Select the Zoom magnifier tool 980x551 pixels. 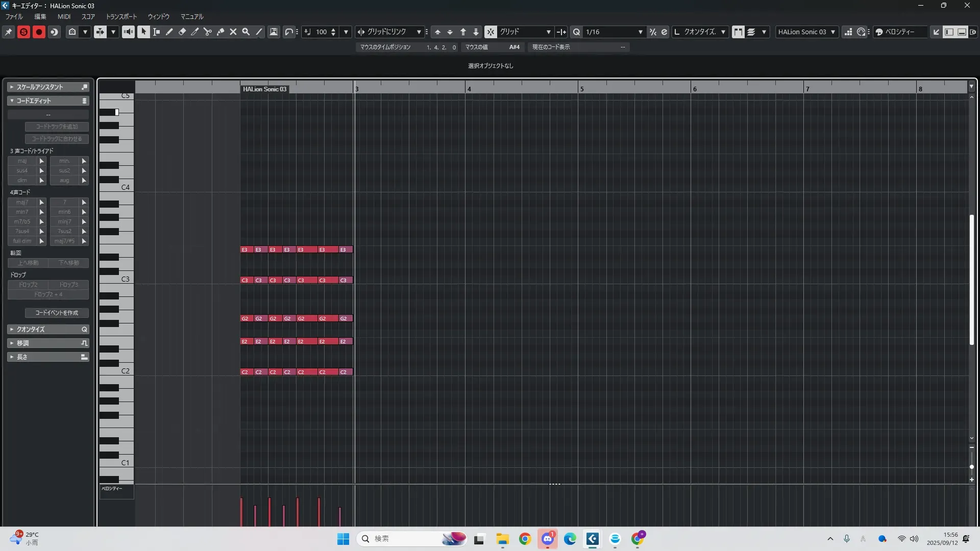coord(246,32)
